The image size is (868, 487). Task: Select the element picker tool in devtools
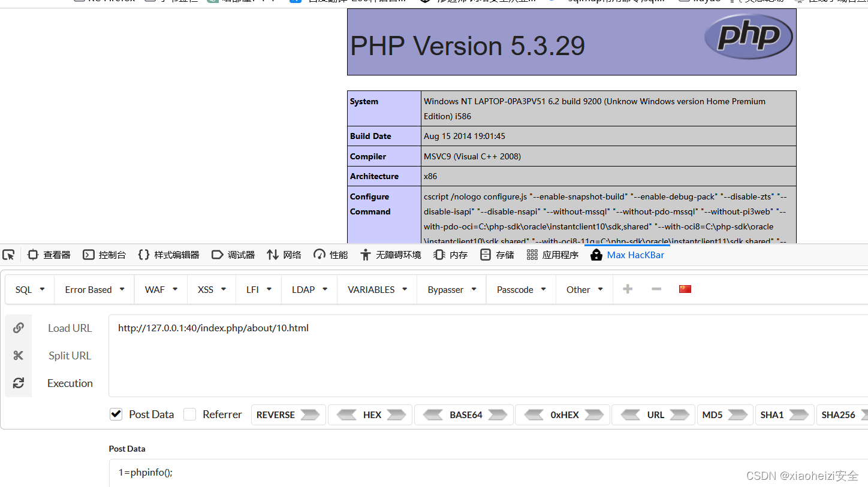8,255
